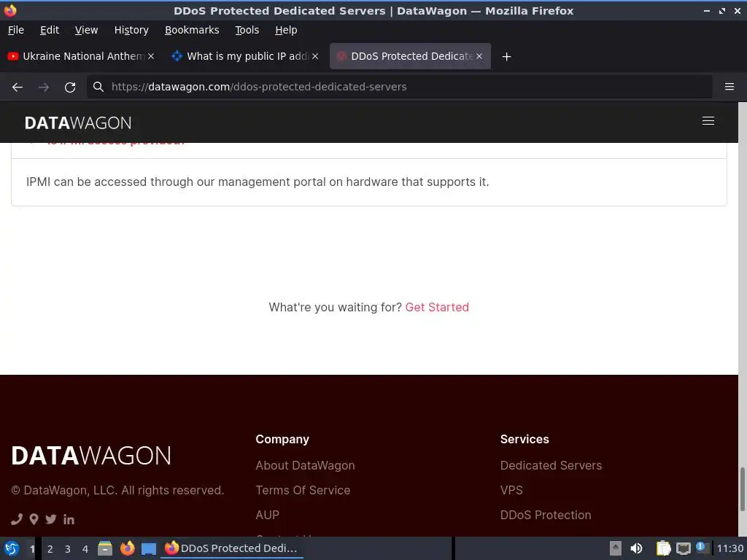Open Terms Of Service footer link

click(303, 490)
